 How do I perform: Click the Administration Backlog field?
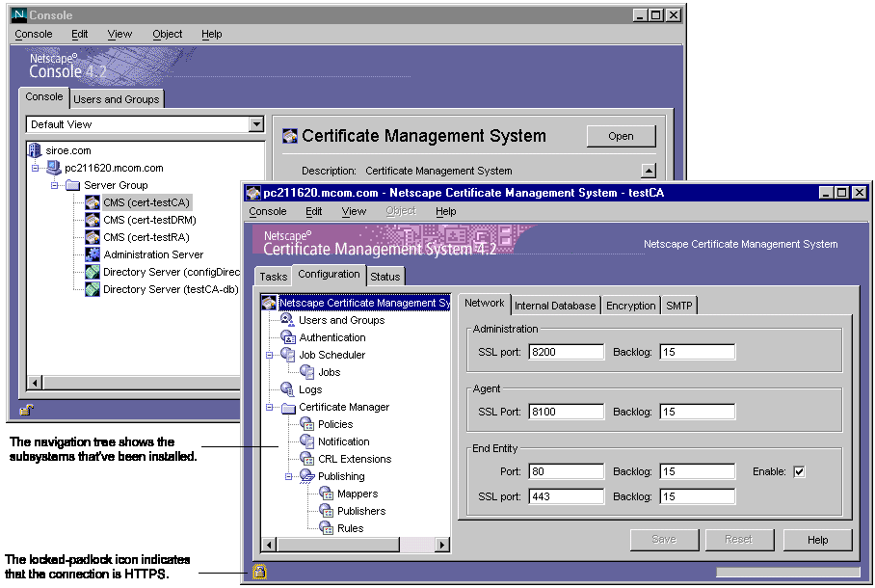[698, 352]
